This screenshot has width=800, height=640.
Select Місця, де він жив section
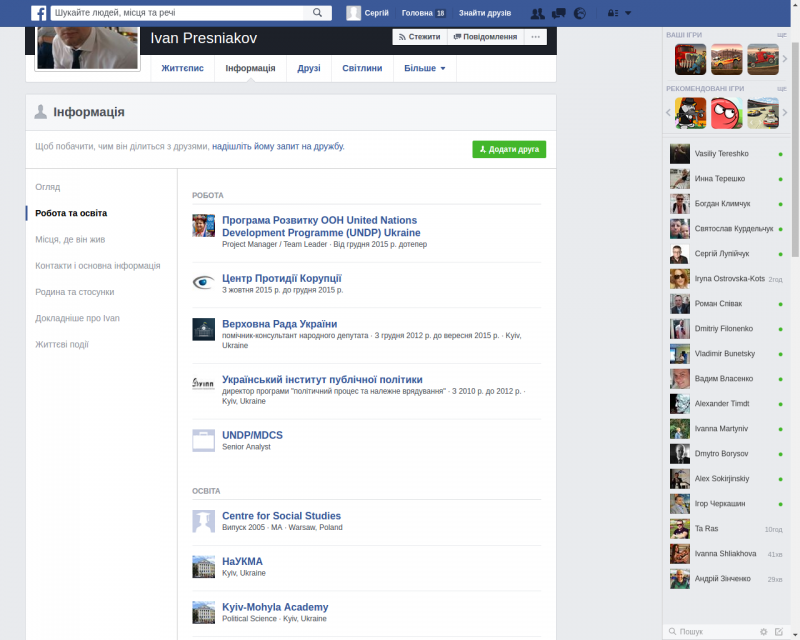point(70,240)
